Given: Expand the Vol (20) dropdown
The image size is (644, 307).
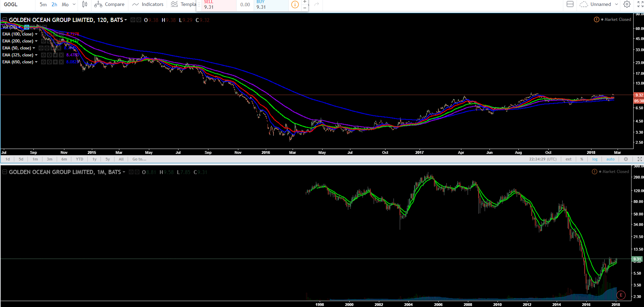Looking at the screenshot, I should [x=19, y=27].
